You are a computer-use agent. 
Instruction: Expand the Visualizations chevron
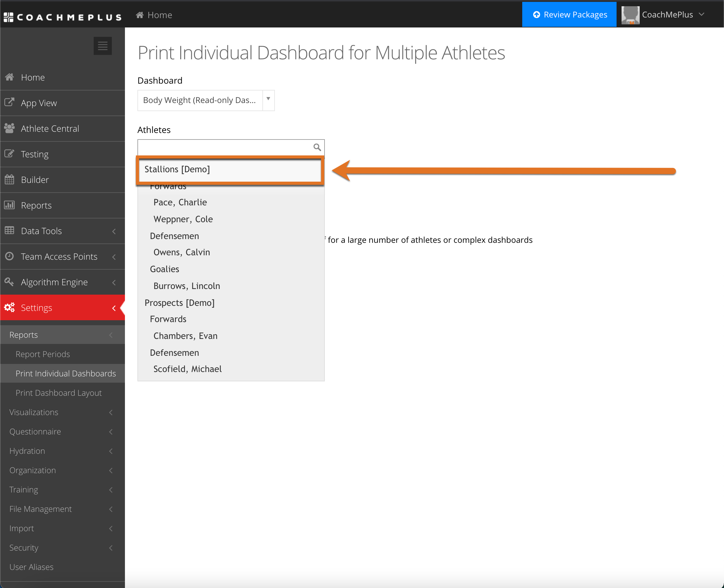coord(111,413)
